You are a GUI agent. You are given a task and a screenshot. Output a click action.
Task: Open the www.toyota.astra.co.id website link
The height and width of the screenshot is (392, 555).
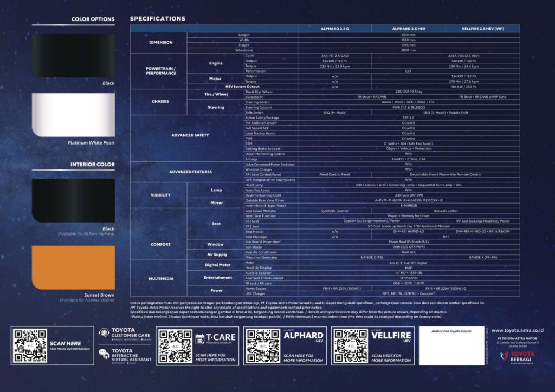pyautogui.click(x=523, y=330)
